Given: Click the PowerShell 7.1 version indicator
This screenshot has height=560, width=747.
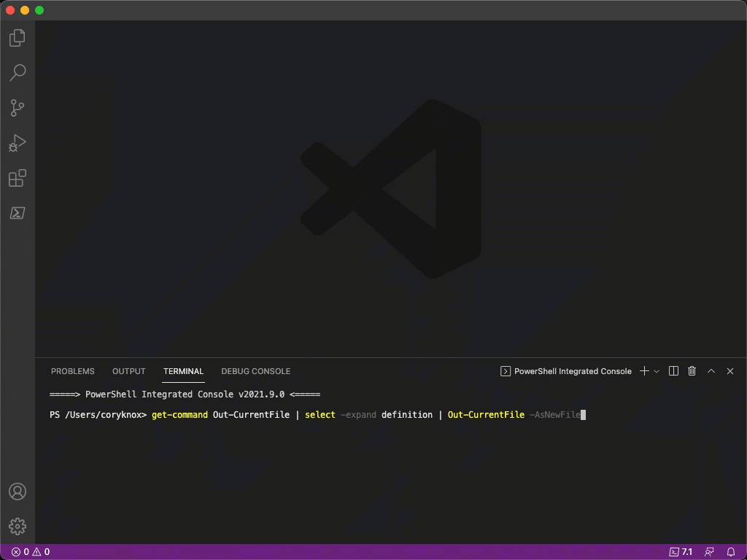Looking at the screenshot, I should pyautogui.click(x=681, y=552).
